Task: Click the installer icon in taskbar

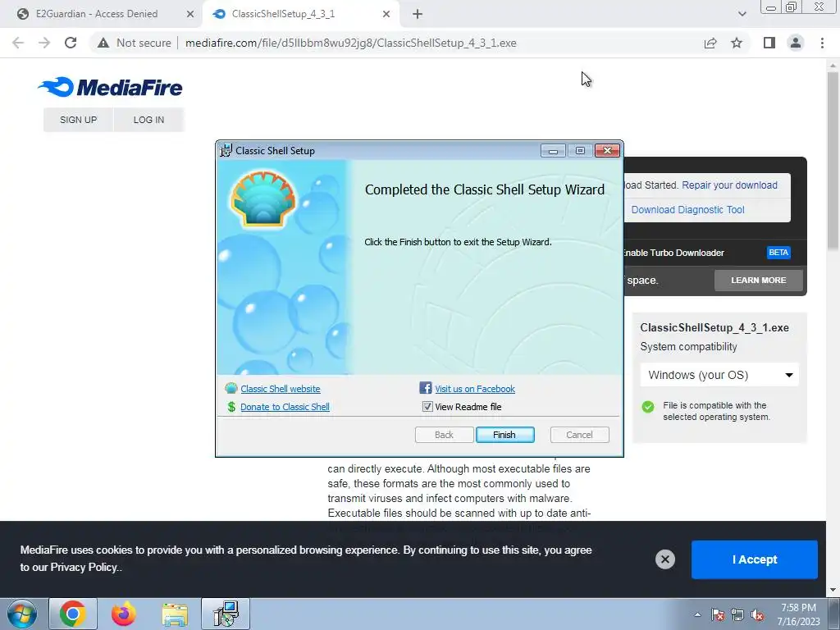Action: [226, 614]
